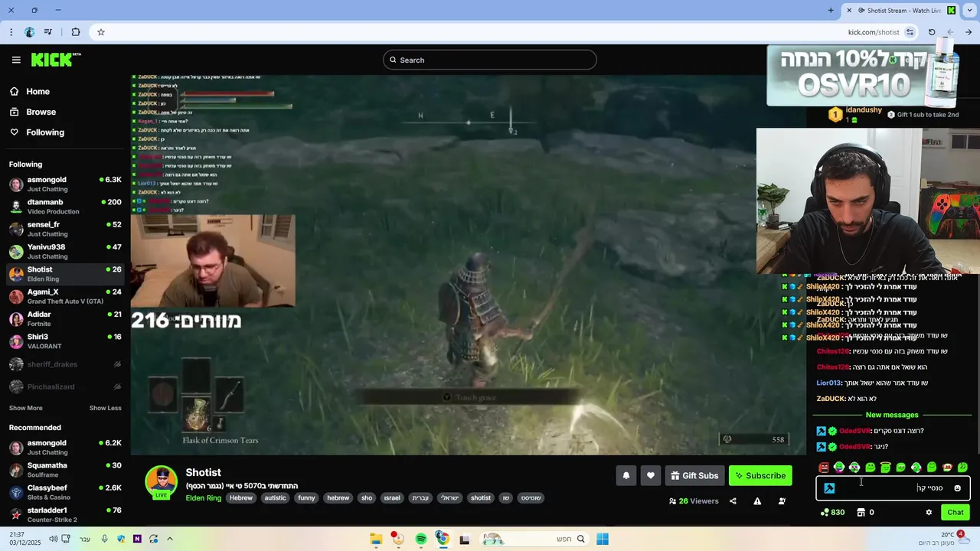Select the israel tag

pyautogui.click(x=392, y=498)
